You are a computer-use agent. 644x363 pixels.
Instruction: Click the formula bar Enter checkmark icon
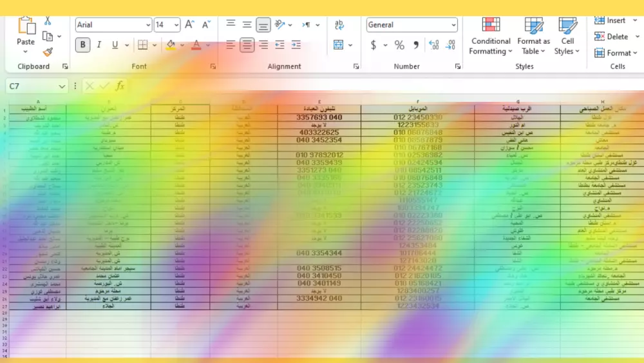(104, 86)
